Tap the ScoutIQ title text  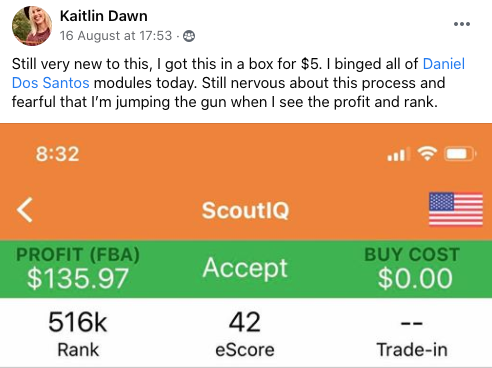246,210
